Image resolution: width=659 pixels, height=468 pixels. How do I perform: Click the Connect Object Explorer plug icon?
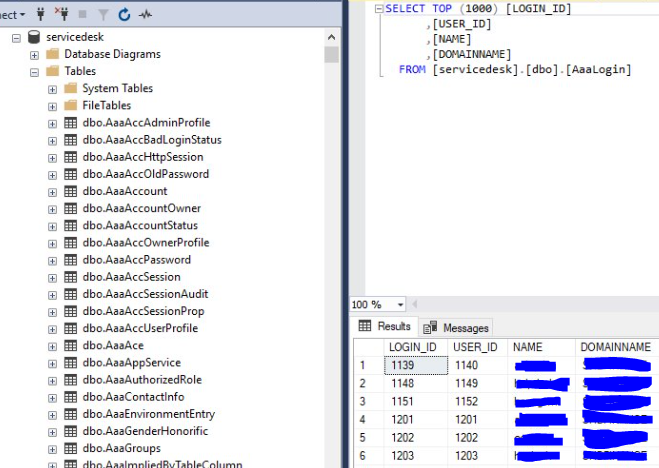(41, 14)
